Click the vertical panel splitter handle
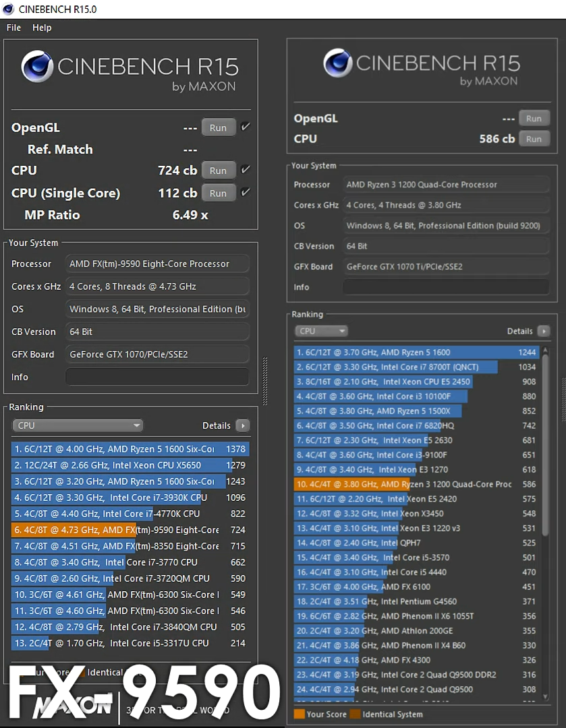The width and height of the screenshot is (566, 728). 265,381
